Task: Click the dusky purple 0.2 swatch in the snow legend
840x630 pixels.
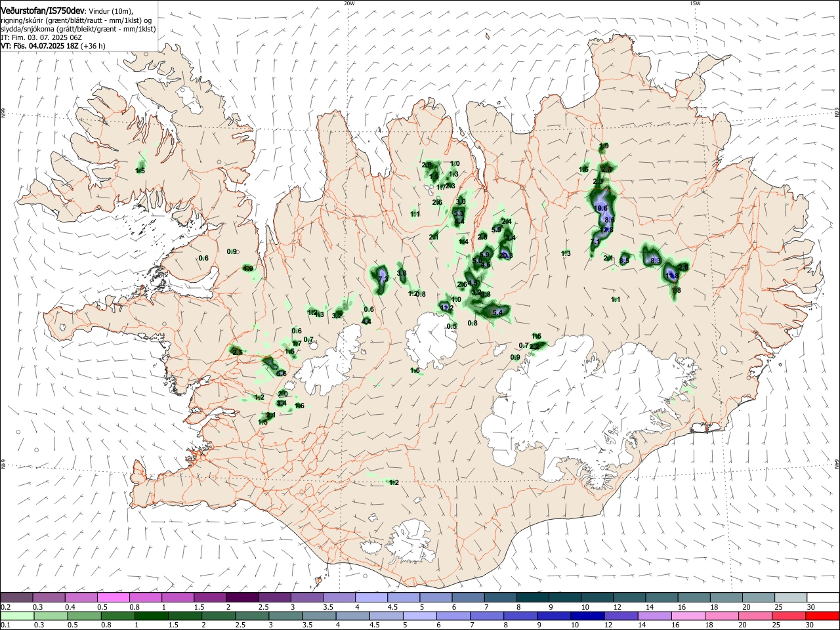Action: (x=16, y=597)
